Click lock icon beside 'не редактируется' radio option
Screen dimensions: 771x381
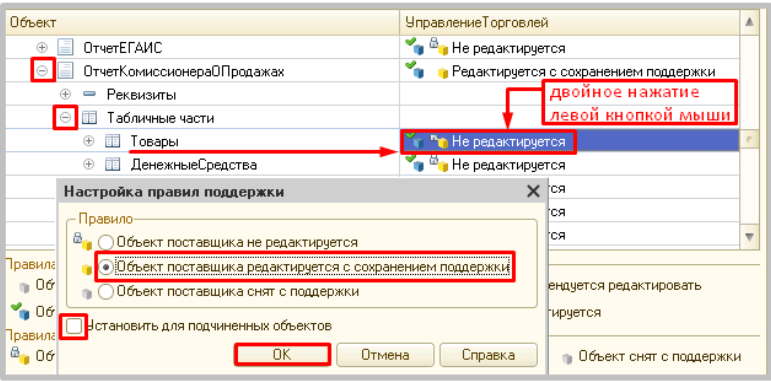pos(83,241)
